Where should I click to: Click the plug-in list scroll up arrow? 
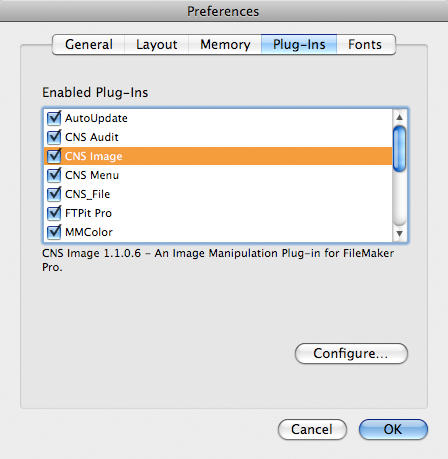399,117
